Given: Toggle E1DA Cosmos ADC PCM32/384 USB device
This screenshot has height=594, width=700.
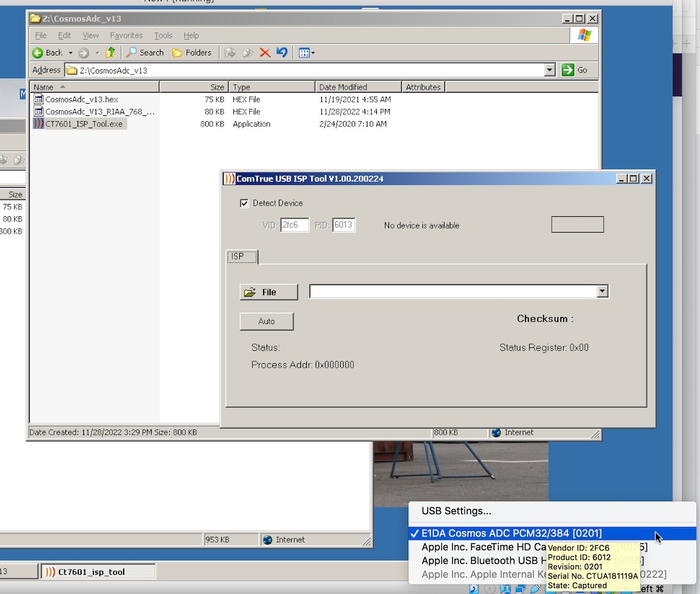Looking at the screenshot, I should click(x=552, y=533).
